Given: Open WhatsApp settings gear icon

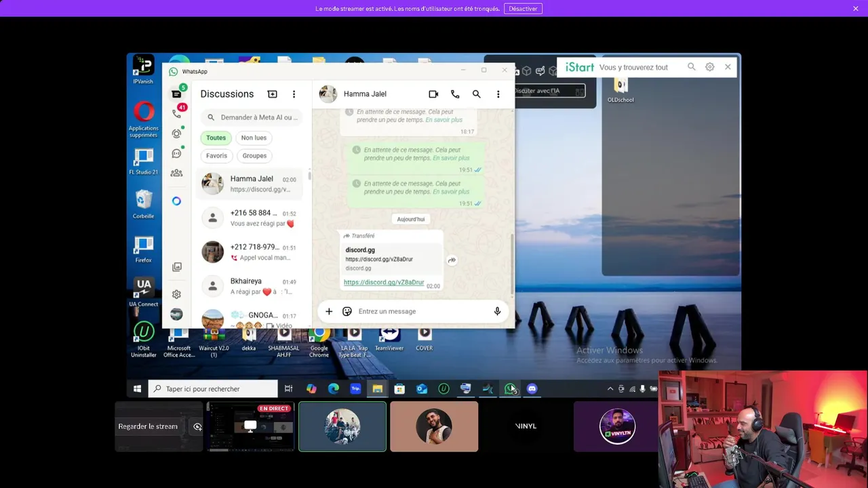Looking at the screenshot, I should pyautogui.click(x=176, y=294).
